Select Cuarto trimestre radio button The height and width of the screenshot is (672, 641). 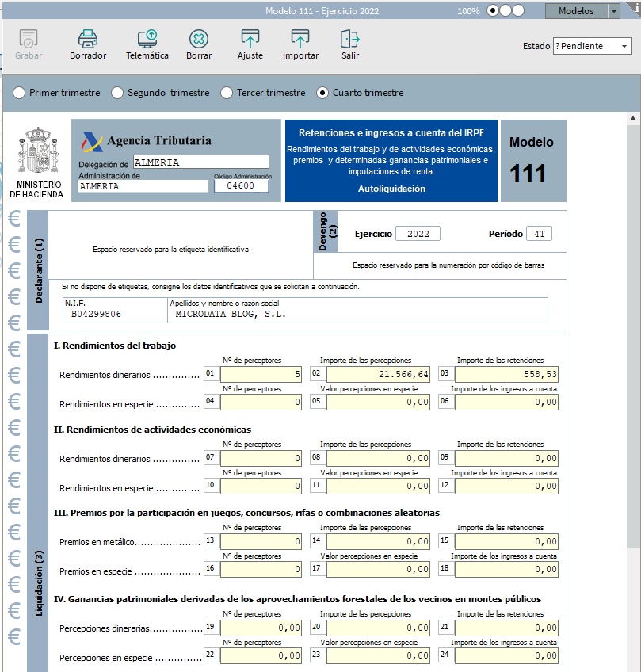[322, 93]
